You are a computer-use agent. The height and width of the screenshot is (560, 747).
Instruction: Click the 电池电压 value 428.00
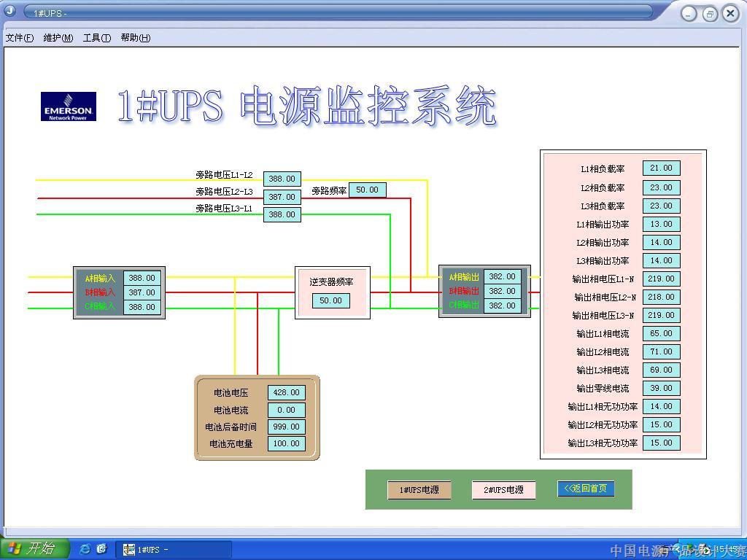click(286, 393)
